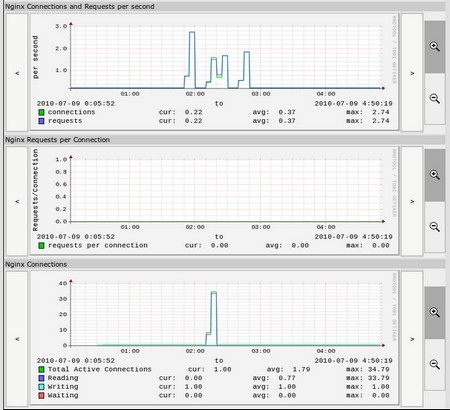Click the Nginx Connections and Requests per second heading
The width and height of the screenshot is (450, 410).
(x=80, y=7)
